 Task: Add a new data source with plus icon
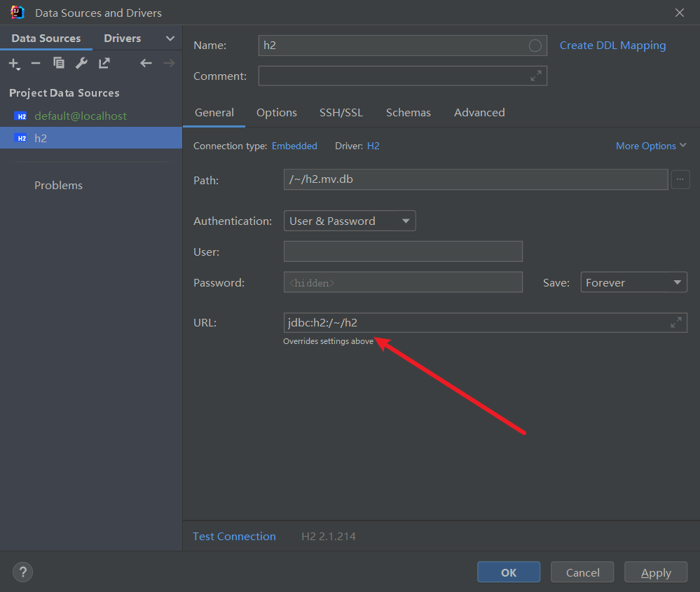[x=14, y=64]
